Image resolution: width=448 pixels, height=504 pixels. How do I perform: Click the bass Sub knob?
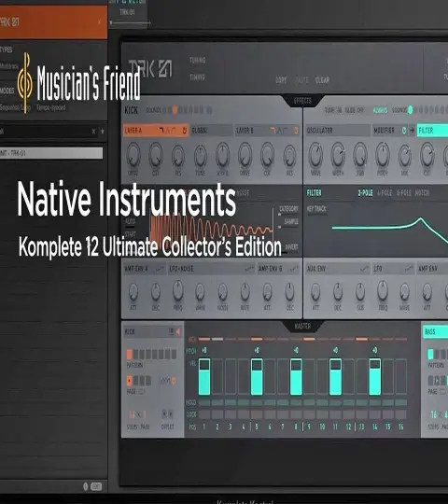tap(360, 155)
